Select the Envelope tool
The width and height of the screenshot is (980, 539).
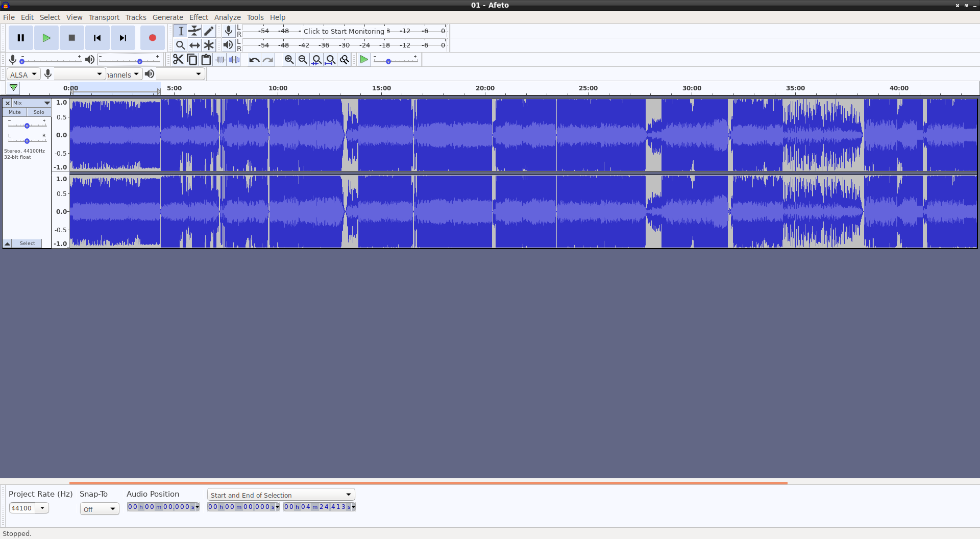coord(194,31)
